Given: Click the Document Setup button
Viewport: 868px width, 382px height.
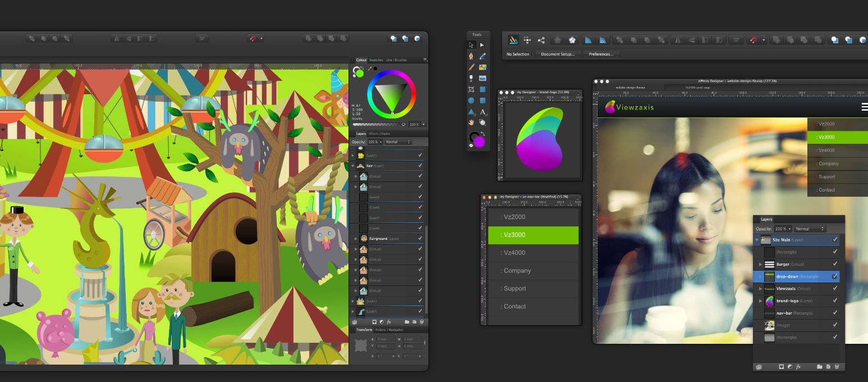Looking at the screenshot, I should [x=559, y=54].
